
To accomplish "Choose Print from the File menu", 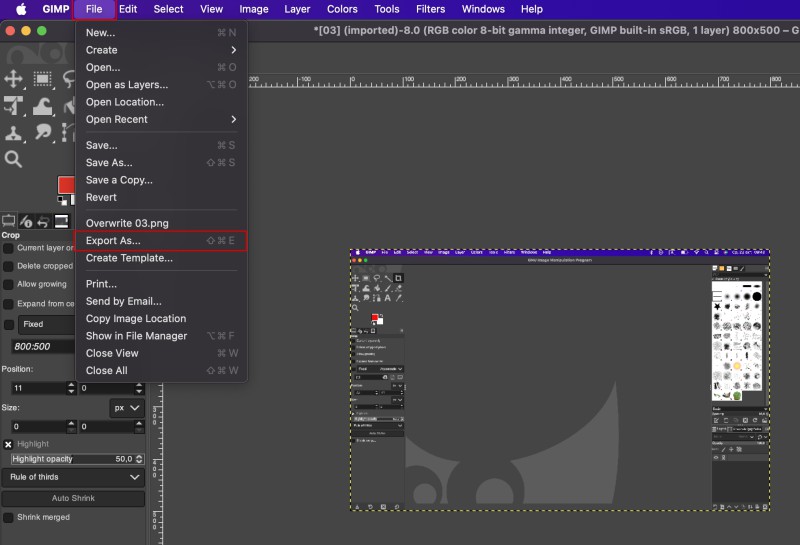I will pos(161,284).
